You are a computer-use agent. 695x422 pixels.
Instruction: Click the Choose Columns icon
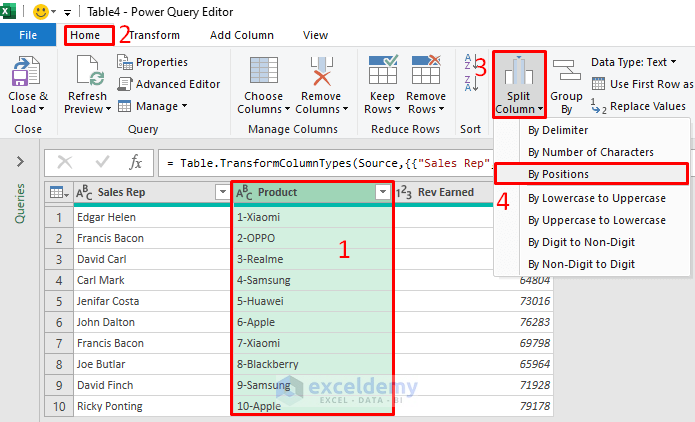click(264, 70)
